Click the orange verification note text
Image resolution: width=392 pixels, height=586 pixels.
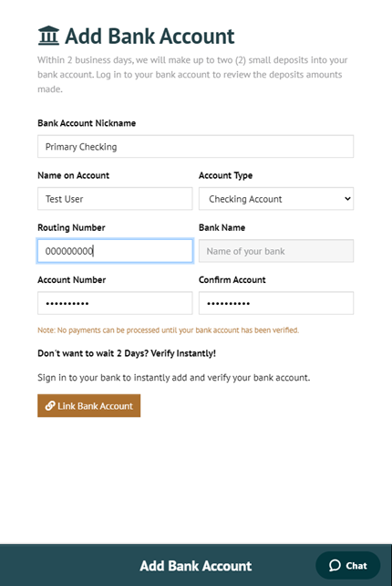[168, 330]
